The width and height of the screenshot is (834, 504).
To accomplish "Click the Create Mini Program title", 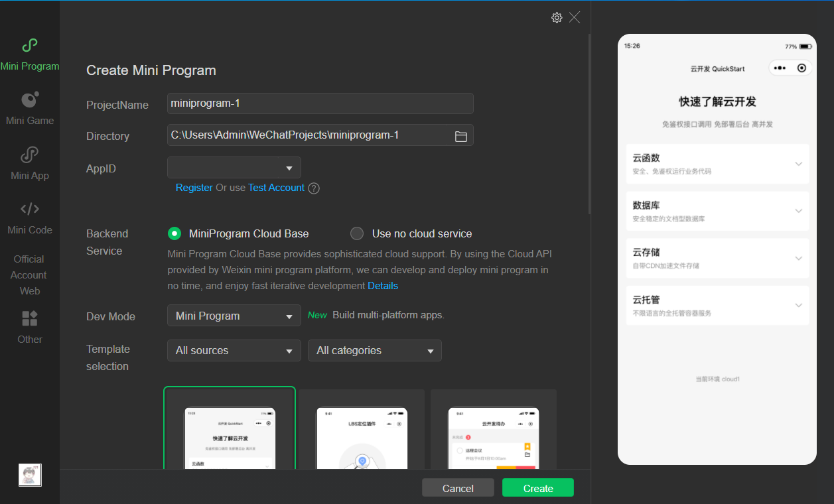I will coord(151,70).
